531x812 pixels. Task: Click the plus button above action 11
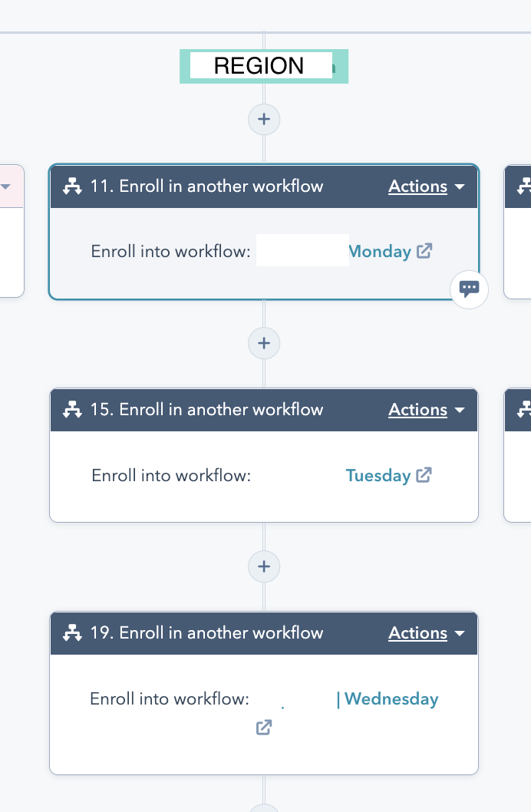click(x=263, y=119)
